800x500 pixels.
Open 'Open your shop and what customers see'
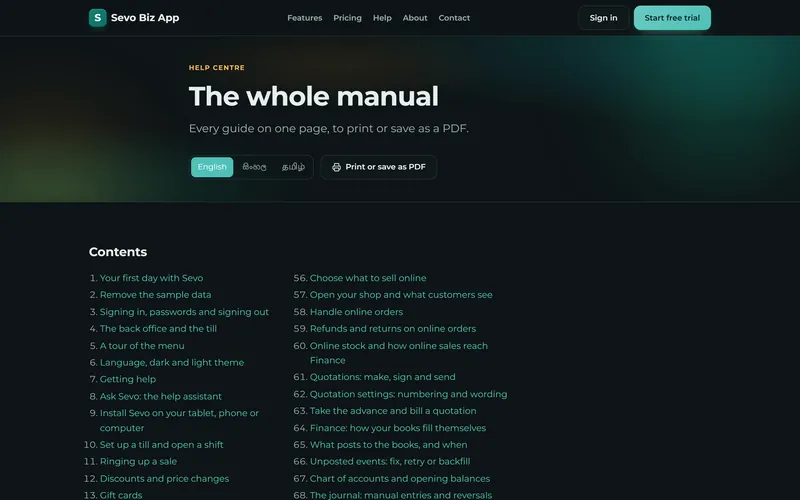(401, 295)
